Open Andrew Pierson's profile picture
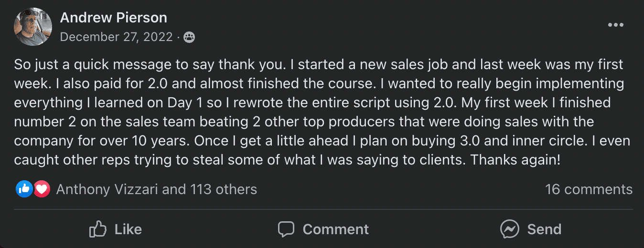 (x=33, y=27)
